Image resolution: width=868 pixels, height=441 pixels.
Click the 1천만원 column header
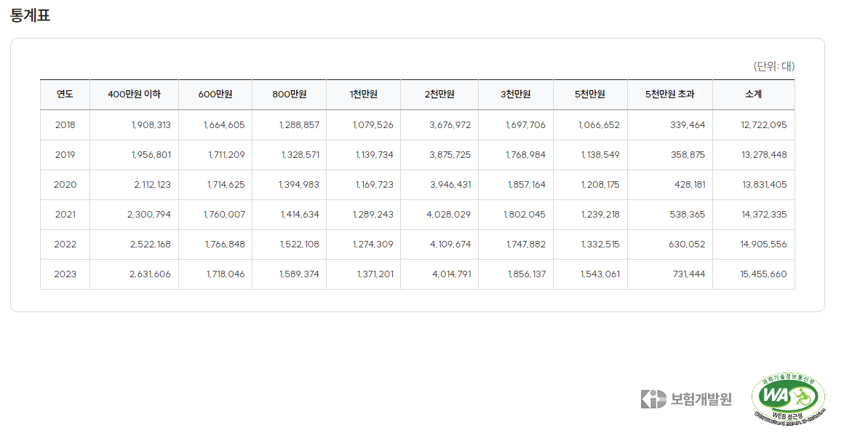pos(363,94)
